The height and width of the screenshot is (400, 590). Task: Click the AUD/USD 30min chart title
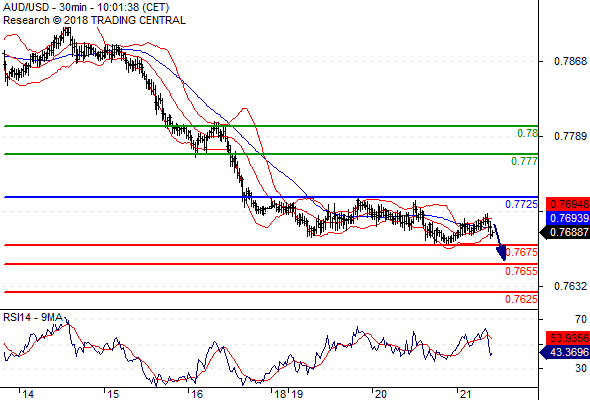click(x=86, y=7)
